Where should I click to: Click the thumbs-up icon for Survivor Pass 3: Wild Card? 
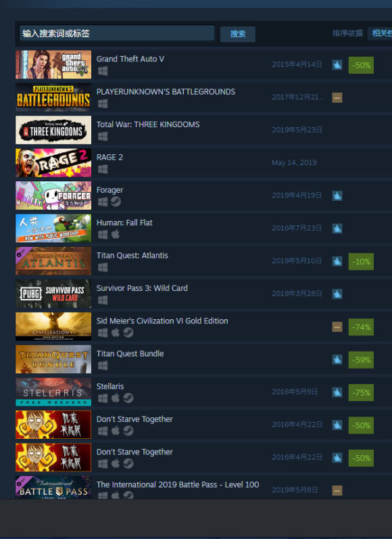coord(337,294)
